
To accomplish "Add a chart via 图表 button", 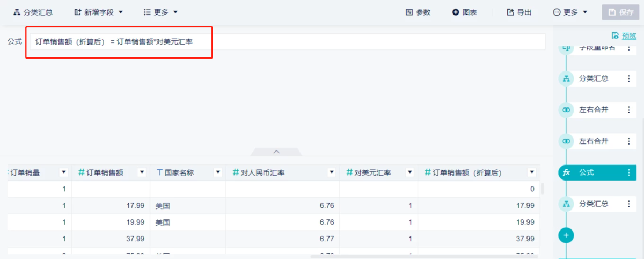I will pos(465,12).
